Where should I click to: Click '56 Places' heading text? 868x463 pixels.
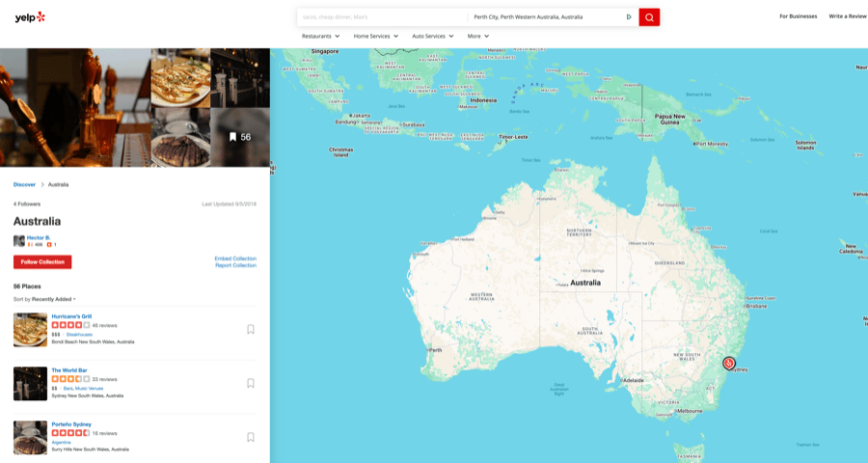(27, 286)
